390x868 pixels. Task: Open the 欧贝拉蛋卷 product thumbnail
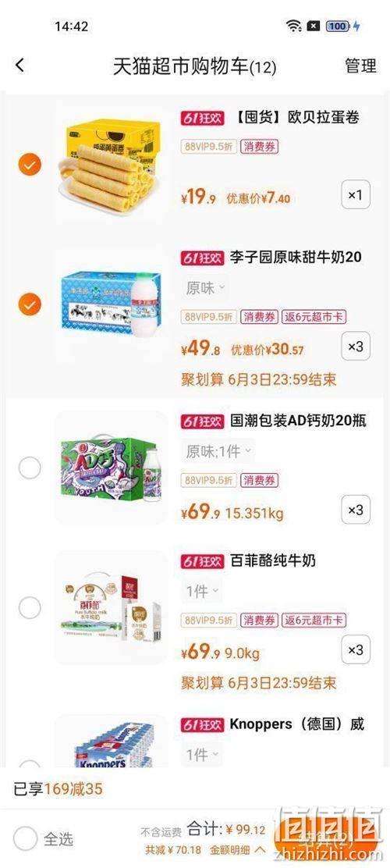pos(111,165)
